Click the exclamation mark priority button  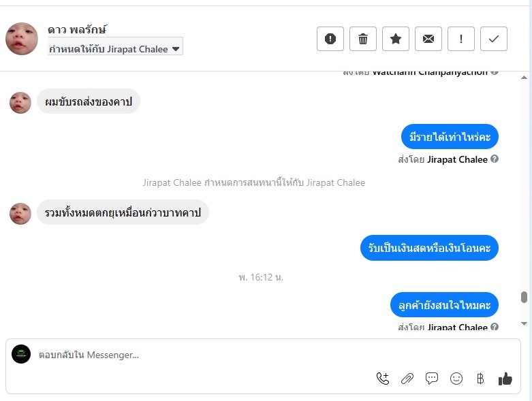coord(461,39)
